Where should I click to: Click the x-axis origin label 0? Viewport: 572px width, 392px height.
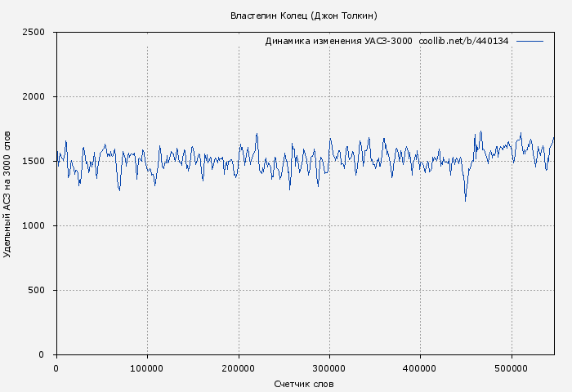click(x=56, y=369)
